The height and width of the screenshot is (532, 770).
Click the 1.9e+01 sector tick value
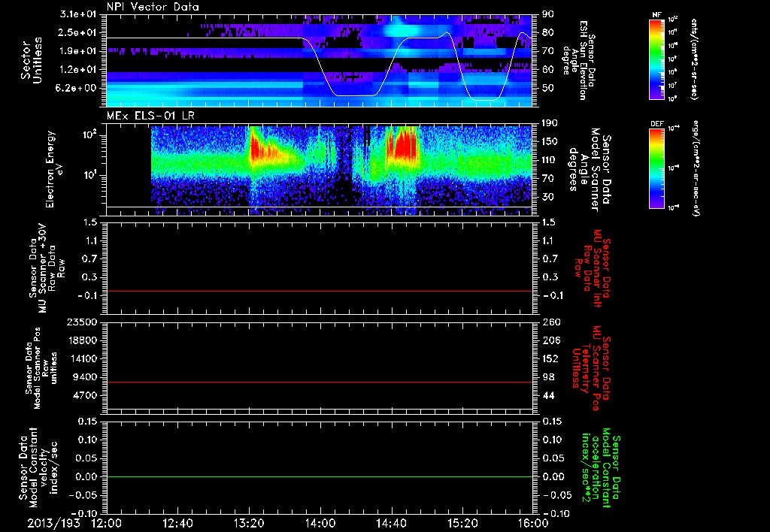[x=78, y=51]
